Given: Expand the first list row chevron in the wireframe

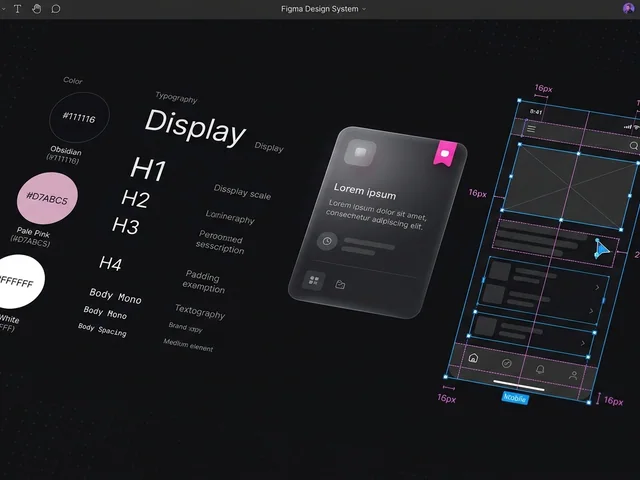Looking at the screenshot, I should pos(597,287).
